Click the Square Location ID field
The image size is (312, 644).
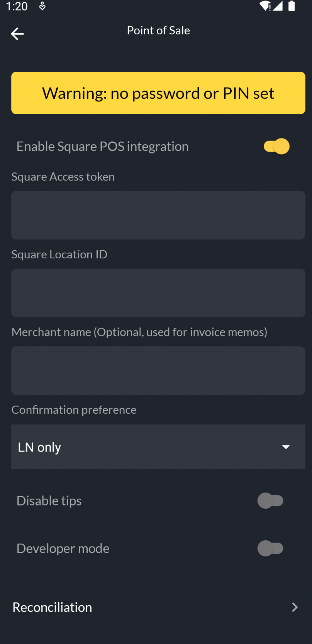pos(158,293)
